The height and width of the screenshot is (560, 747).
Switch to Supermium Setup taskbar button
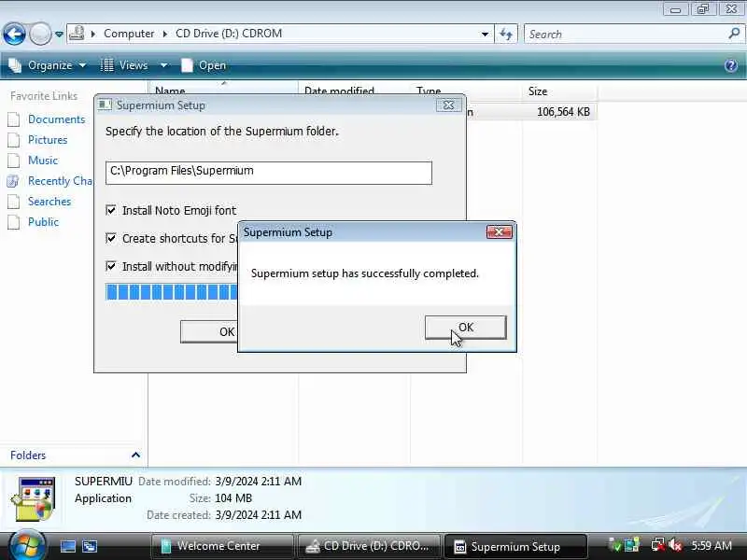coord(514,546)
